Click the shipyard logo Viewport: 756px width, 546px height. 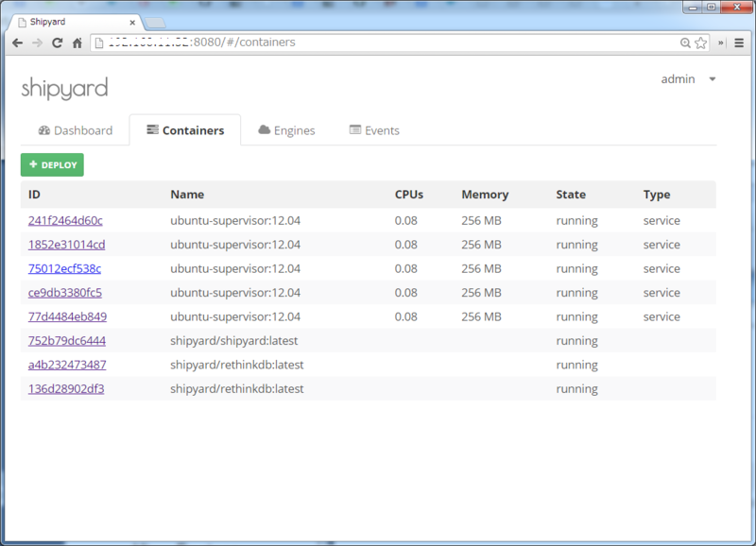(x=64, y=88)
